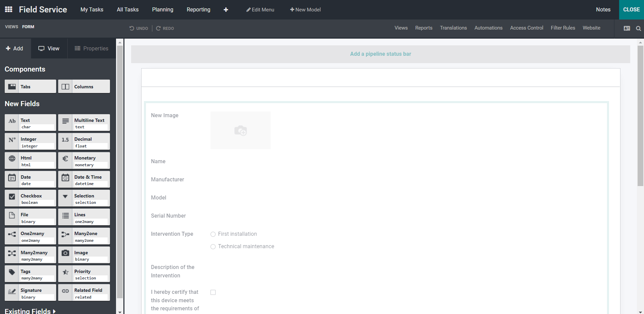The height and width of the screenshot is (314, 644).
Task: Click the New Image placeholder
Action: [x=240, y=130]
